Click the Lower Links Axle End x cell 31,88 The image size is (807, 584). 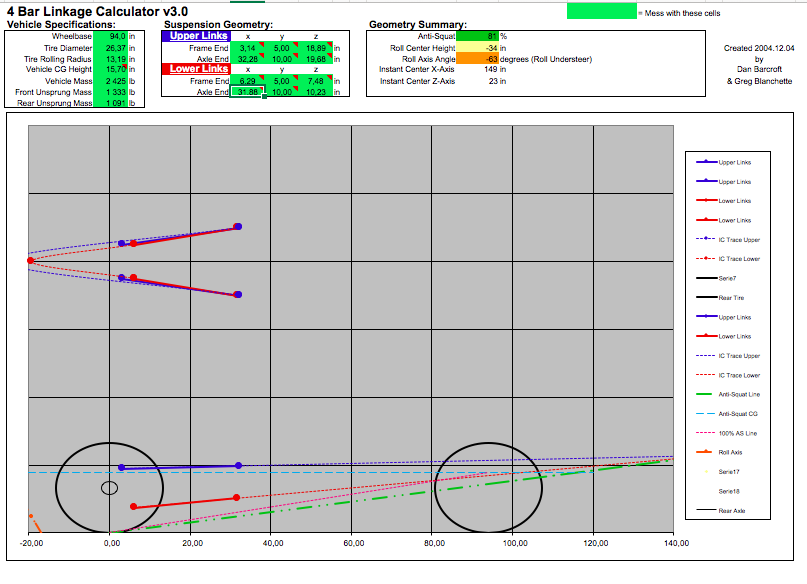coord(248,92)
